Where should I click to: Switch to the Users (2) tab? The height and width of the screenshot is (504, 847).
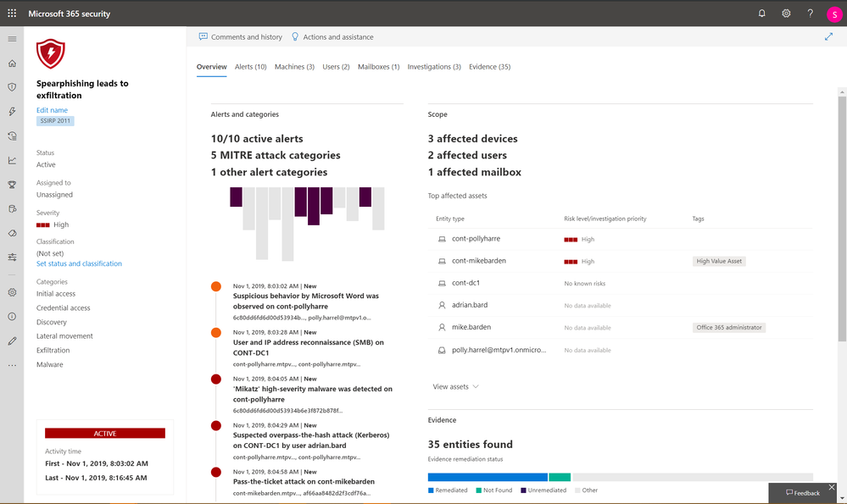tap(336, 67)
